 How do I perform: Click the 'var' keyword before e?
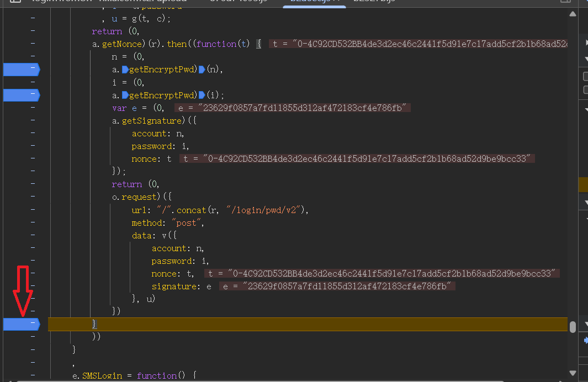[119, 108]
